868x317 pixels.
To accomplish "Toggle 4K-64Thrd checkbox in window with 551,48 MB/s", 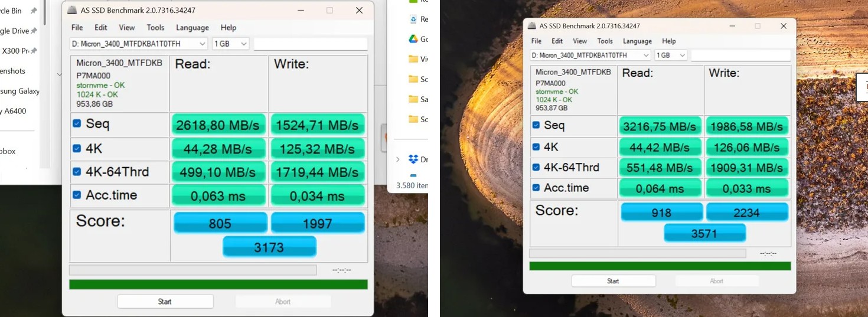I will [x=536, y=167].
